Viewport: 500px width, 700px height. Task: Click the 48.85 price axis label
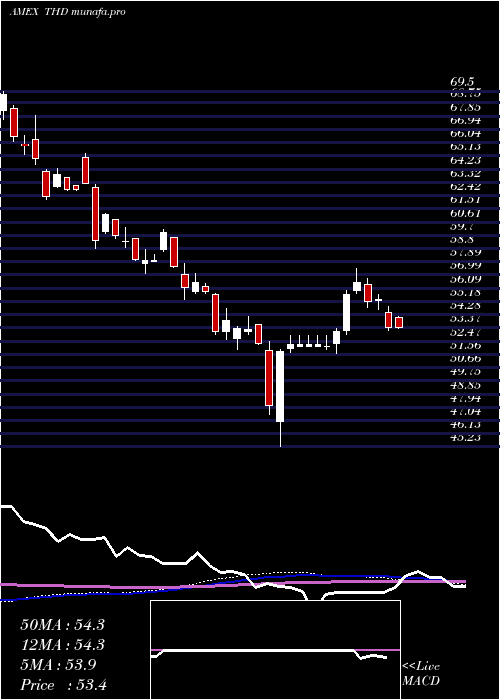[x=466, y=385]
